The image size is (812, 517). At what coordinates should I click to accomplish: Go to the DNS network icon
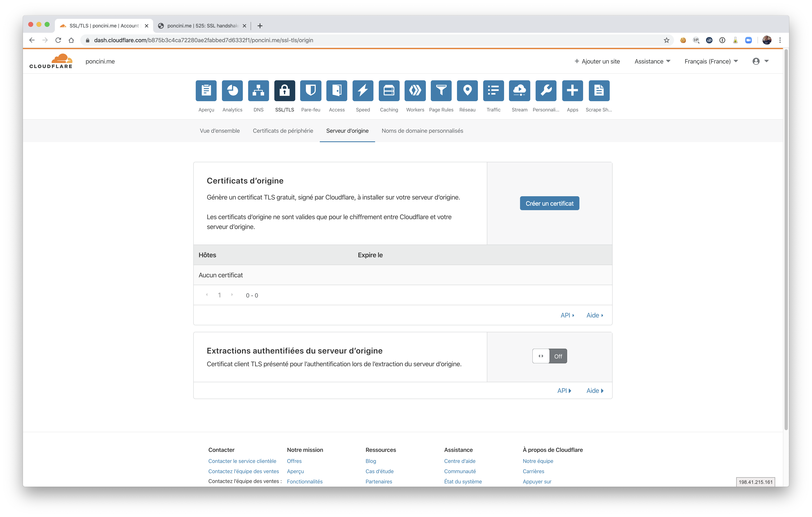click(x=258, y=91)
